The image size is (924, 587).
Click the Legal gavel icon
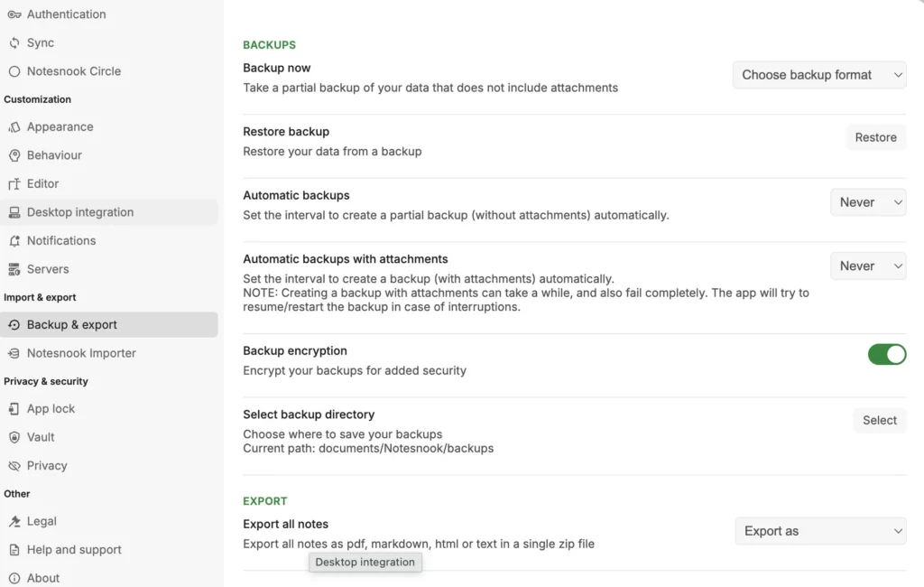(x=14, y=521)
